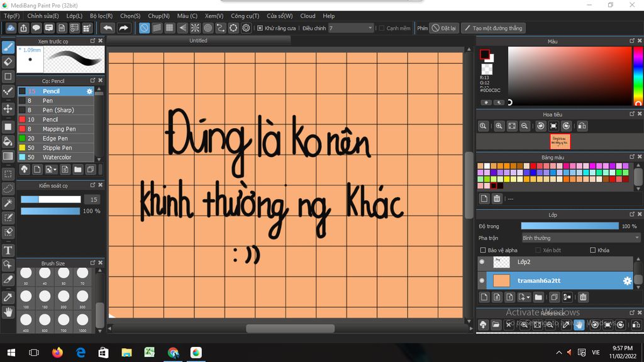
Task: Select the Mapping Pen brush
Action: [56, 129]
